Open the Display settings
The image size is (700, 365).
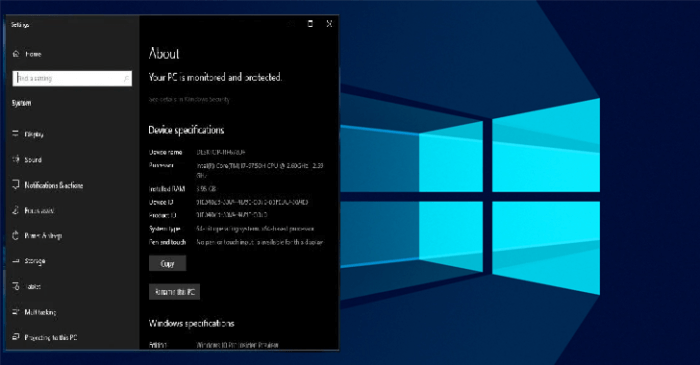[34, 134]
